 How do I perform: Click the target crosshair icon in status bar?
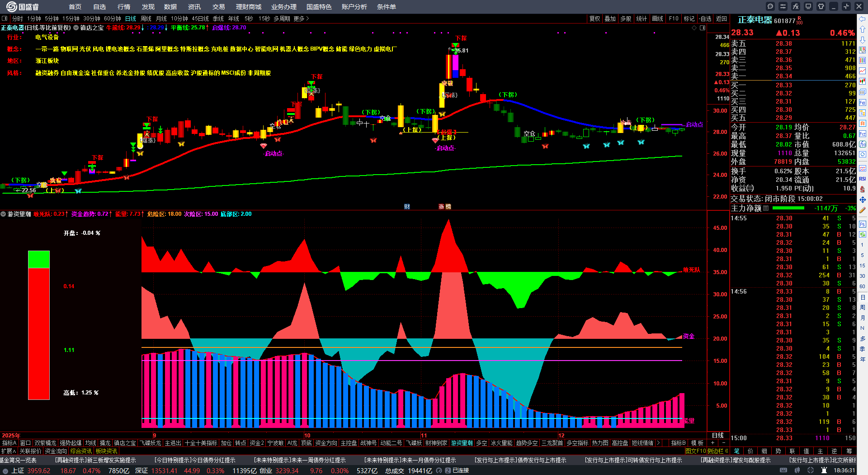pos(811,470)
